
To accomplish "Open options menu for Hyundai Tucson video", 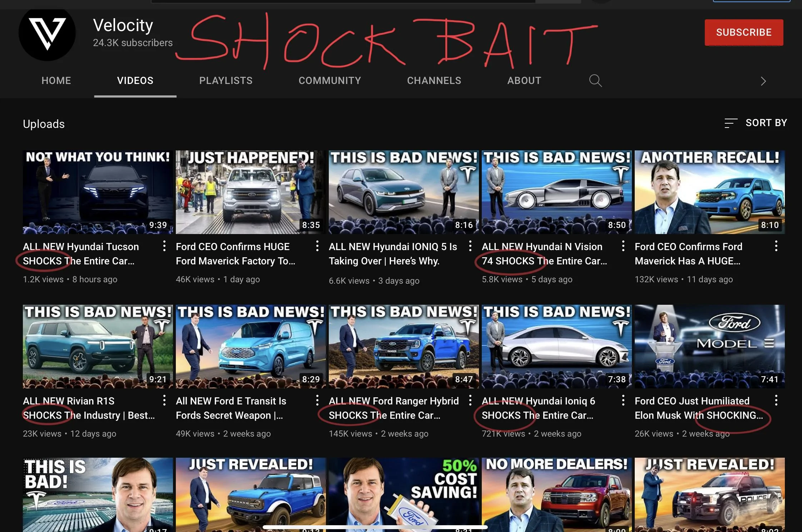I will coord(164,246).
